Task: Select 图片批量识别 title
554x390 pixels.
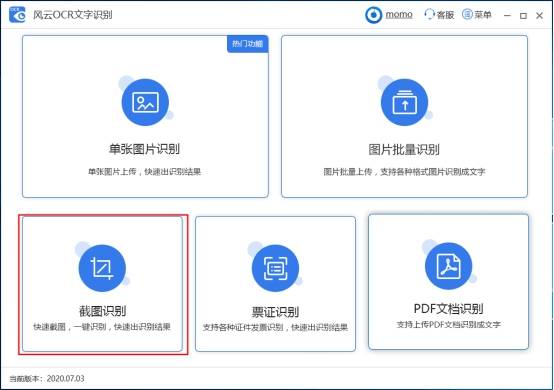Action: tap(404, 149)
